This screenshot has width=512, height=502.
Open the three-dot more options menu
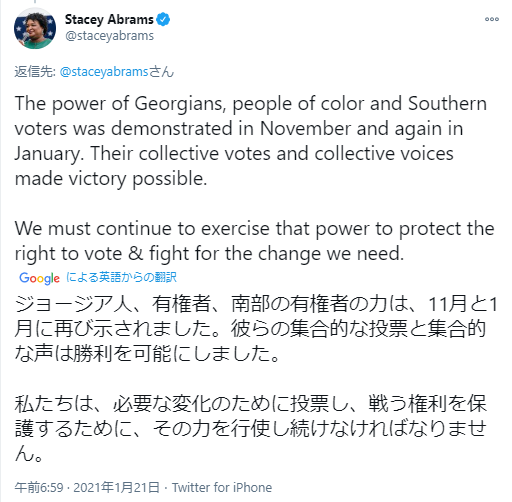click(x=492, y=19)
